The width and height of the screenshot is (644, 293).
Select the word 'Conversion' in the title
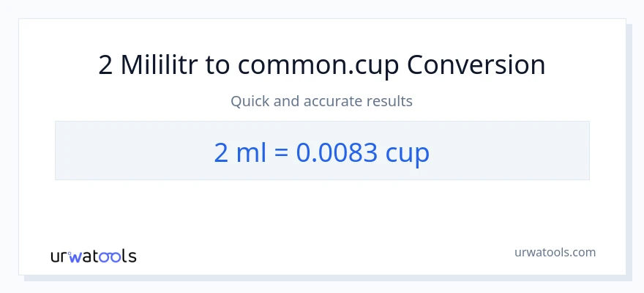tap(476, 65)
